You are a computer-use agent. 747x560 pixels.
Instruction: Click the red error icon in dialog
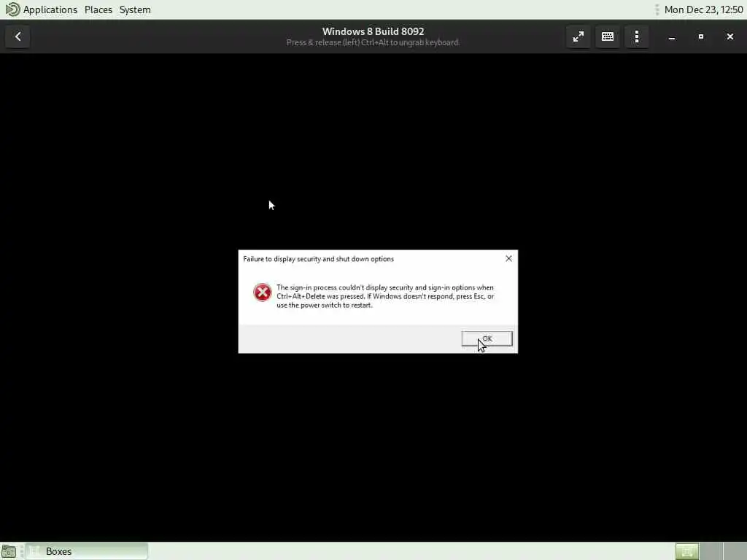pyautogui.click(x=262, y=292)
